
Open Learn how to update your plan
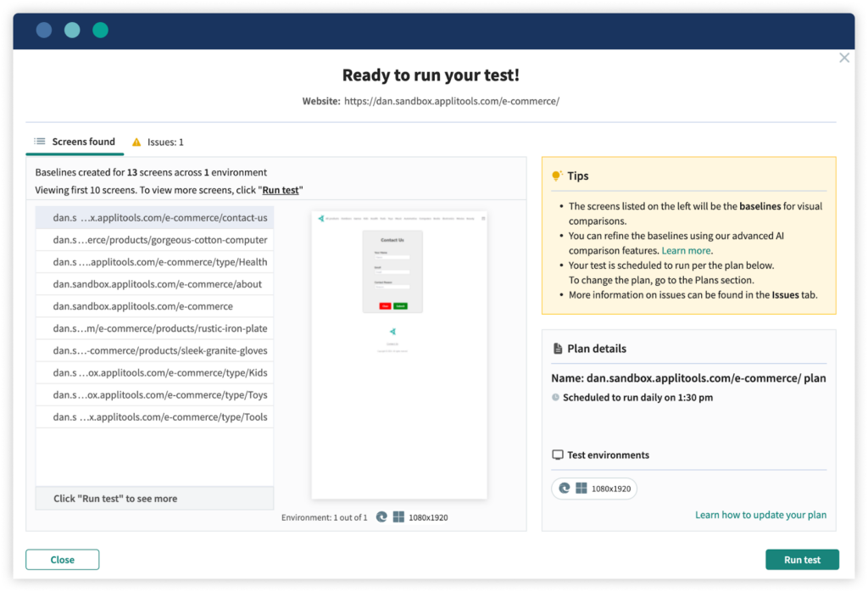760,515
